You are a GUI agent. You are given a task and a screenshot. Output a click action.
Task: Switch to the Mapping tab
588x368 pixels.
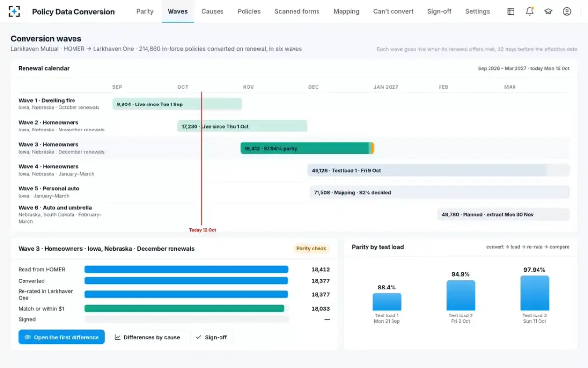(346, 11)
